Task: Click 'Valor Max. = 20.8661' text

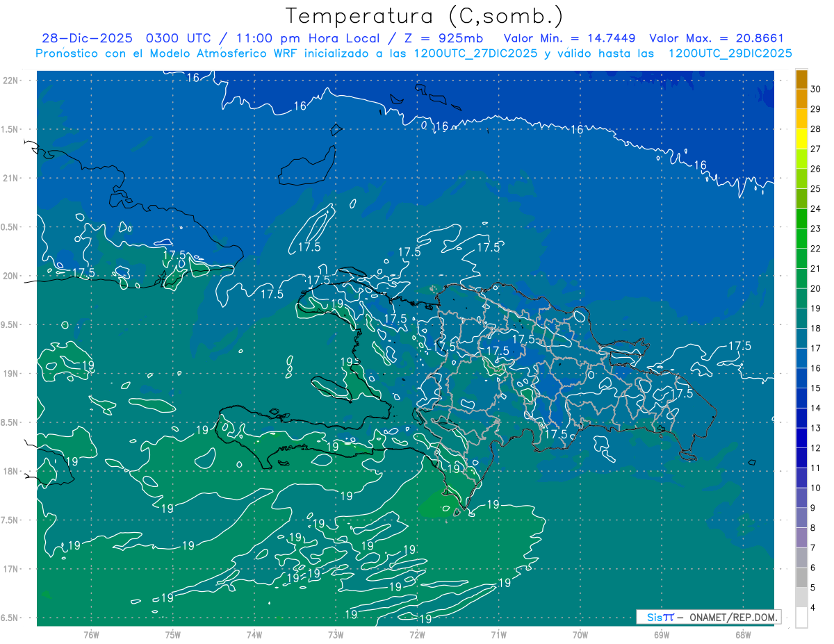Action: [x=717, y=38]
